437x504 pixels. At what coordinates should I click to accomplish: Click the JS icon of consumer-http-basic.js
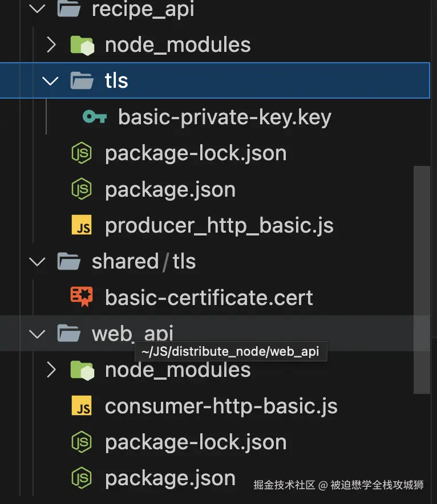pyautogui.click(x=81, y=407)
